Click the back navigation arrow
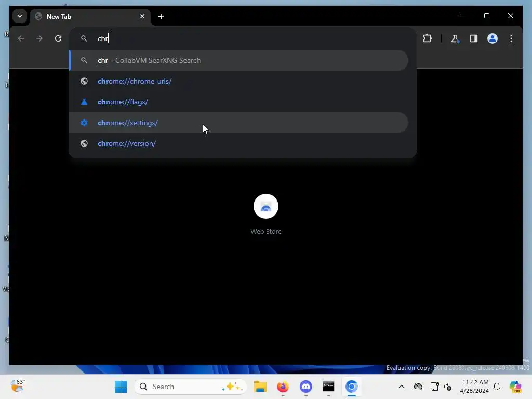The width and height of the screenshot is (532, 399). pyautogui.click(x=21, y=38)
